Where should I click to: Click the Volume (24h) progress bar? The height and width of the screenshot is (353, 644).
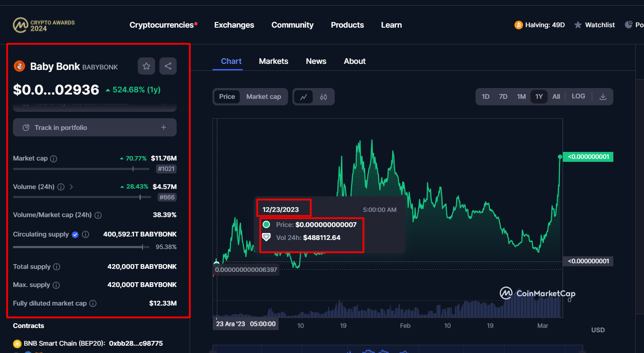click(82, 197)
